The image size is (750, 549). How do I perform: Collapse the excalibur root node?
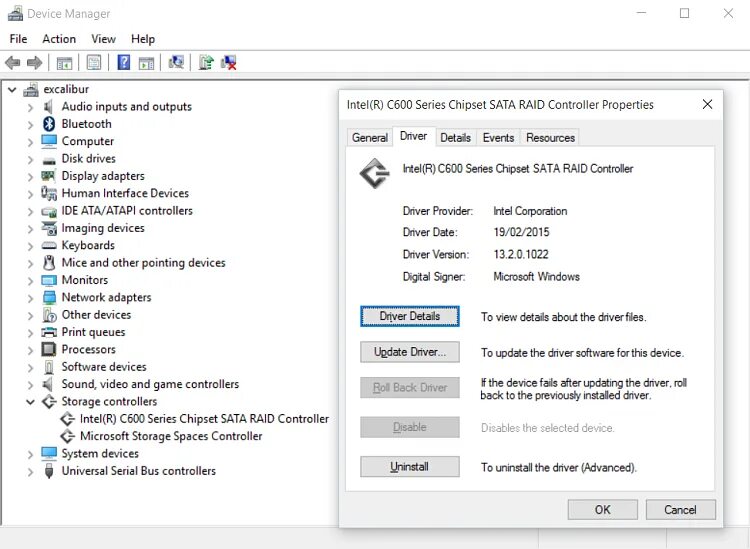12,89
